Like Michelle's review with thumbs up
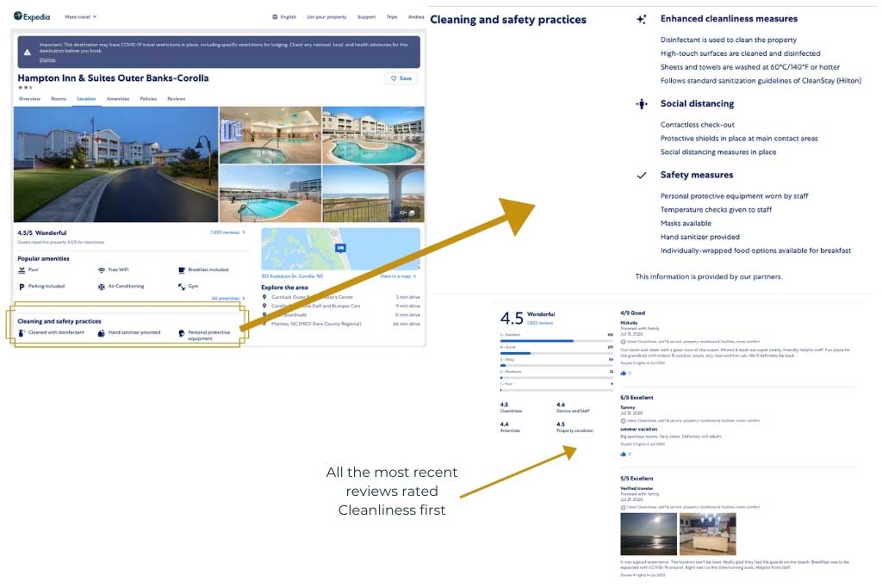This screenshot has width=882, height=588. pyautogui.click(x=624, y=373)
